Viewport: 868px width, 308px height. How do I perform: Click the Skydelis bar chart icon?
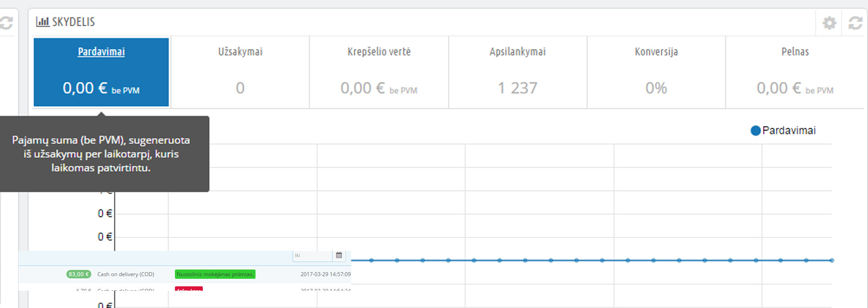43,22
